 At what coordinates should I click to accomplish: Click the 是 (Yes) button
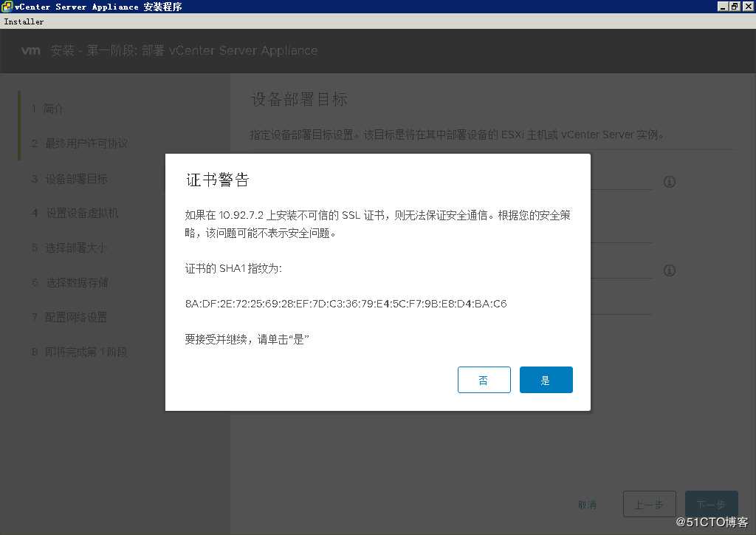pyautogui.click(x=546, y=380)
